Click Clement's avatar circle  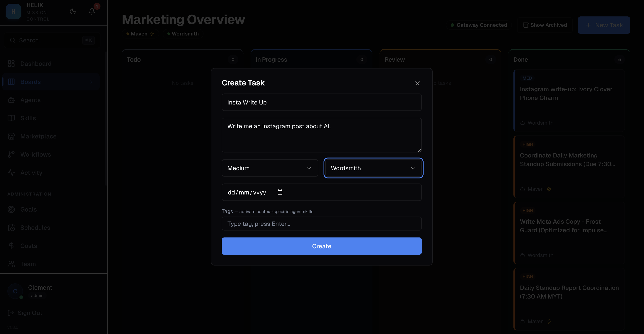(x=15, y=291)
